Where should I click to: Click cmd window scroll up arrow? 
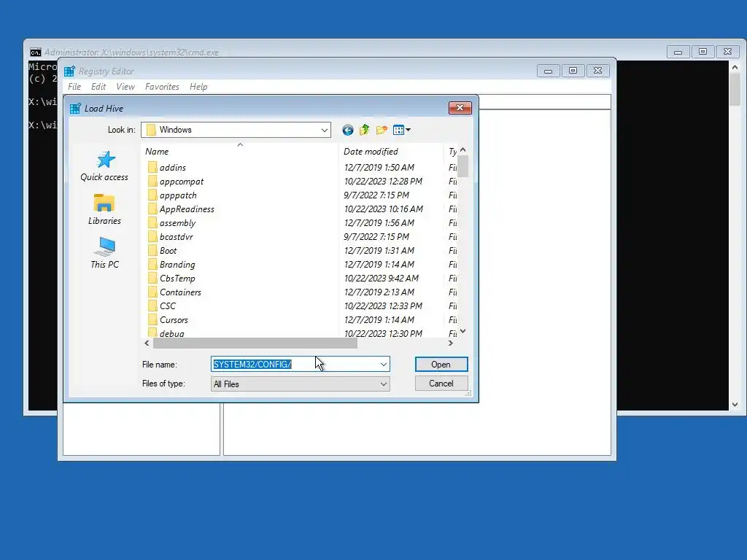point(735,67)
